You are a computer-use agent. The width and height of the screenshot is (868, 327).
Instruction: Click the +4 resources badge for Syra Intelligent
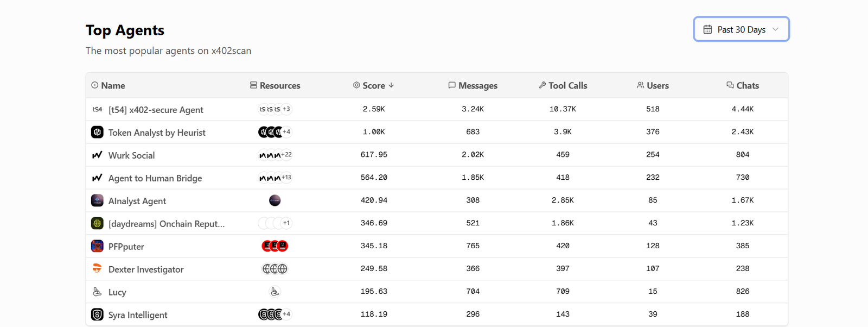[286, 315]
